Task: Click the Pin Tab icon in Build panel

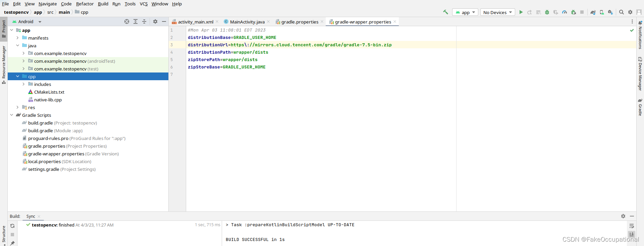Action: 12,243
